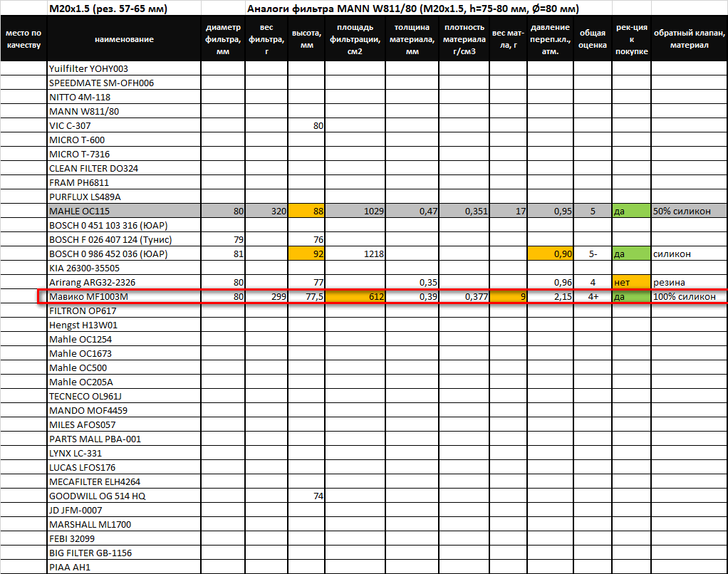728x574 pixels.
Task: Select the "MANDO MOF4459" cell
Action: pyautogui.click(x=124, y=410)
